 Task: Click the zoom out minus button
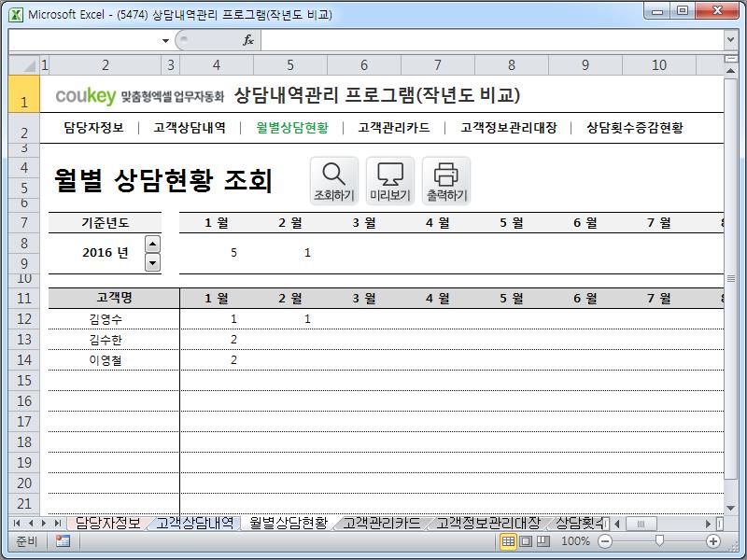pyautogui.click(x=605, y=541)
